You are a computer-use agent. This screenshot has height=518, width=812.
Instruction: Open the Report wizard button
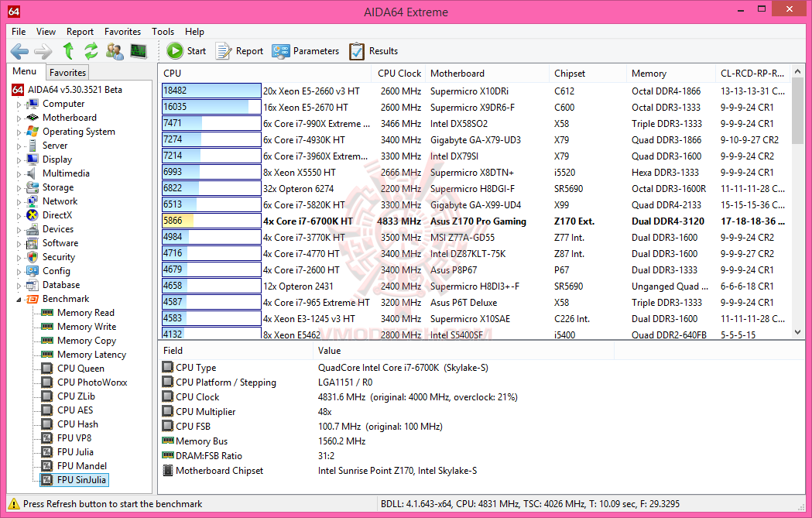(239, 51)
